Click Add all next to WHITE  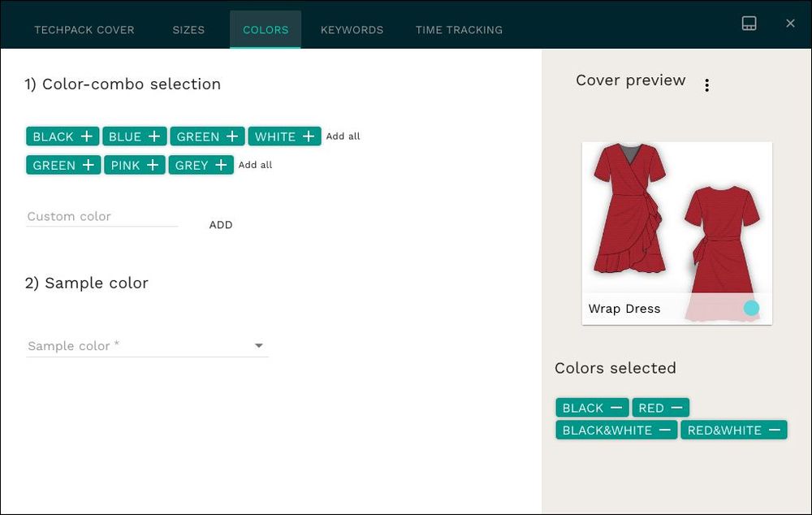point(343,136)
